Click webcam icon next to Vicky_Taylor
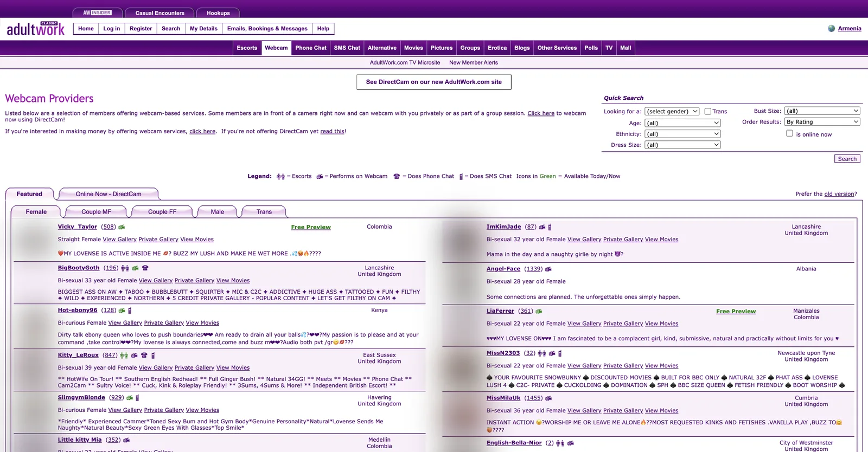Screen dimensions: 868x452 [x=122, y=227]
